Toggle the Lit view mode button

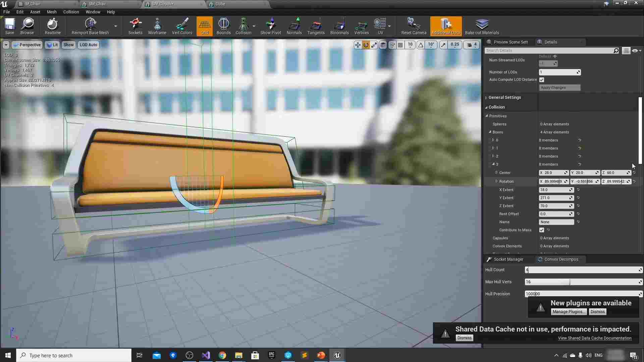[52, 45]
